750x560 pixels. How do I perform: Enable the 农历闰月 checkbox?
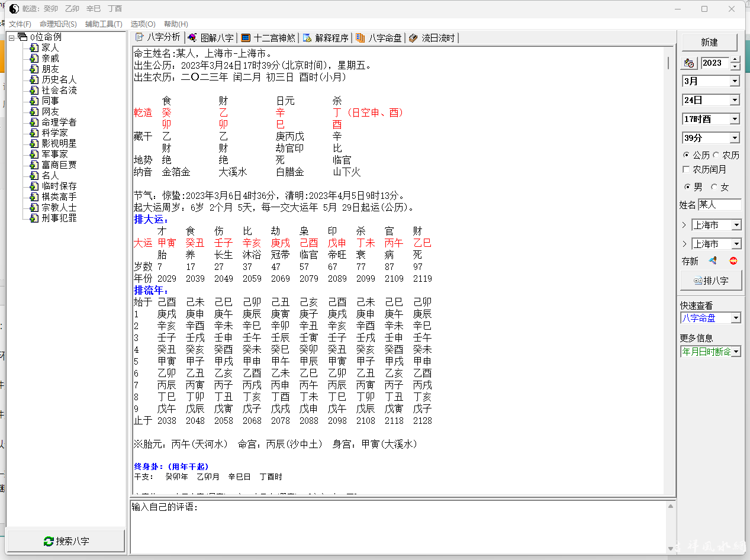tap(687, 170)
